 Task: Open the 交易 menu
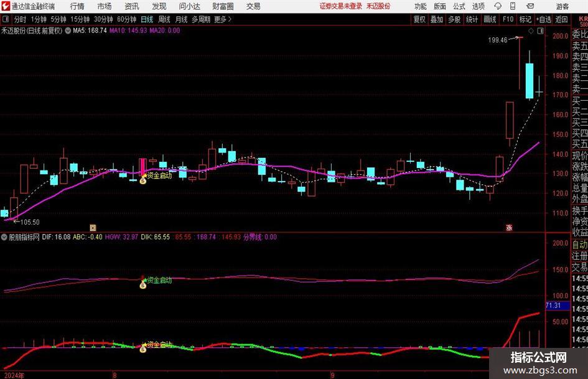point(253,6)
